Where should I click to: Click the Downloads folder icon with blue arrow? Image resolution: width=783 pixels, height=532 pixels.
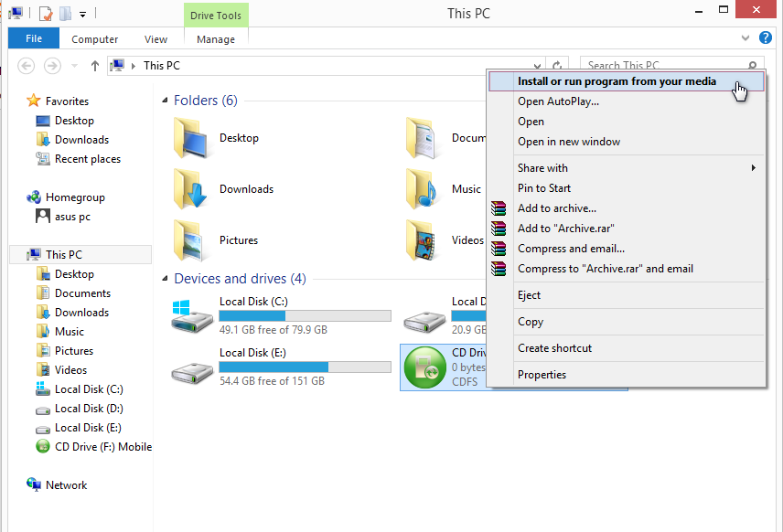pyautogui.click(x=189, y=189)
